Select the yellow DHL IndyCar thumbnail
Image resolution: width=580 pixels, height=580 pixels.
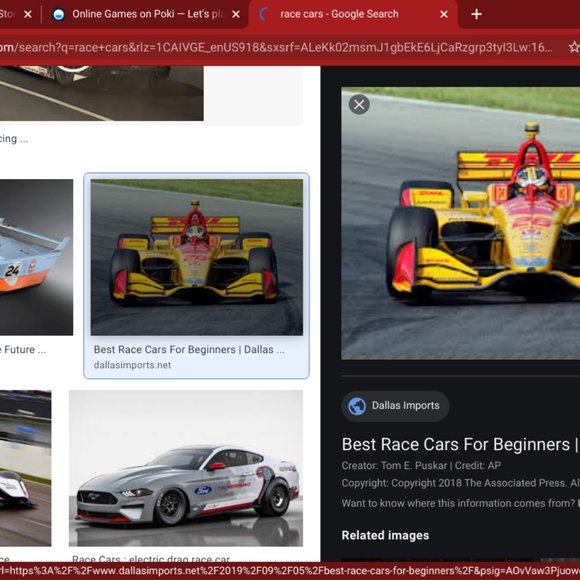197,257
